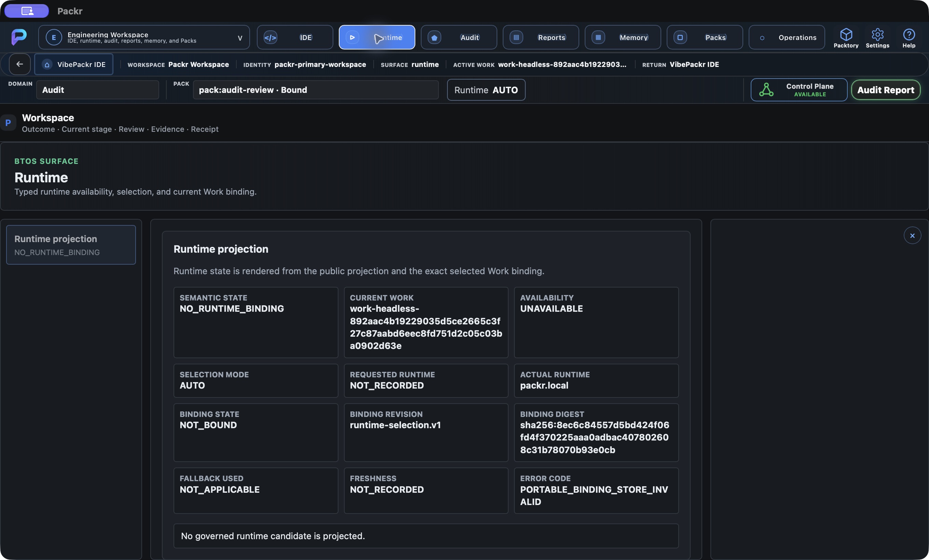Click the WORKSPACE Packr Workspace label

[x=178, y=65]
